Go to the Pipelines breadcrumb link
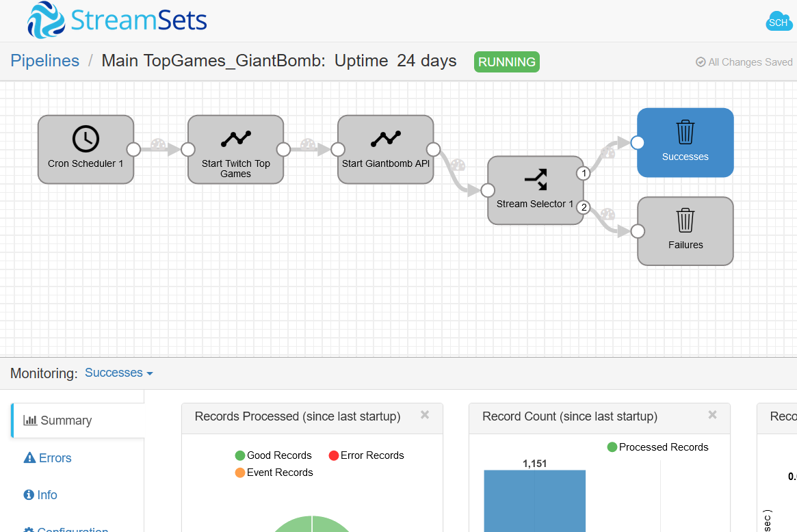 [x=44, y=61]
